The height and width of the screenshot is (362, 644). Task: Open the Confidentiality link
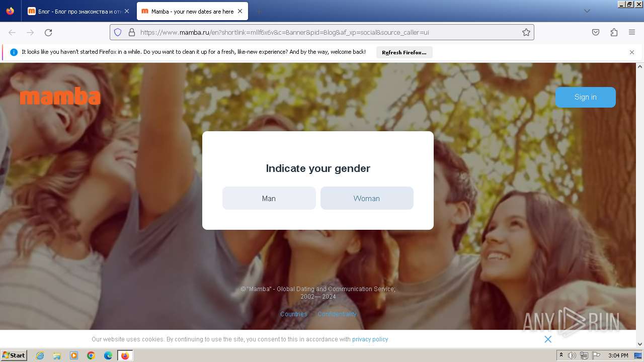click(x=337, y=314)
